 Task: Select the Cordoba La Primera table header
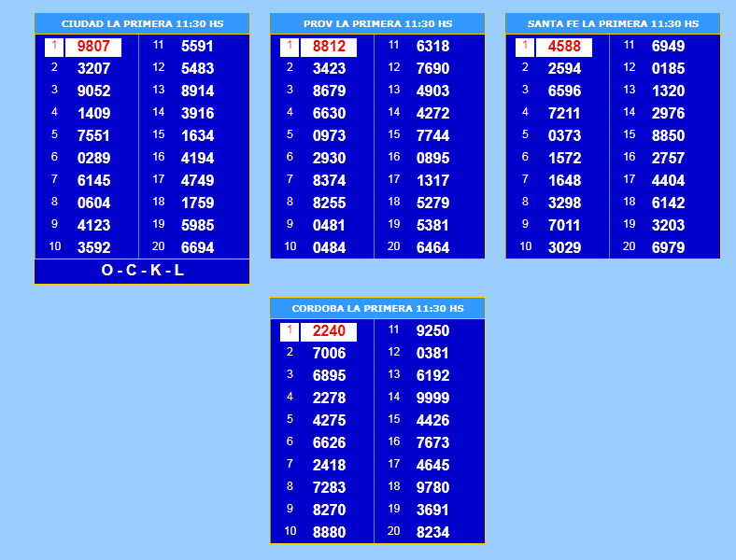click(x=377, y=308)
